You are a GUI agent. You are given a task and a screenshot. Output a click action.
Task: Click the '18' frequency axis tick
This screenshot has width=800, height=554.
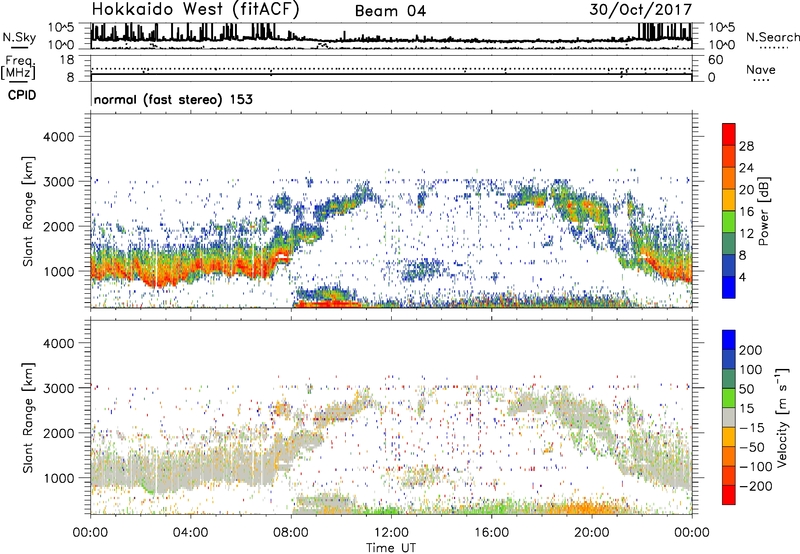click(x=67, y=60)
